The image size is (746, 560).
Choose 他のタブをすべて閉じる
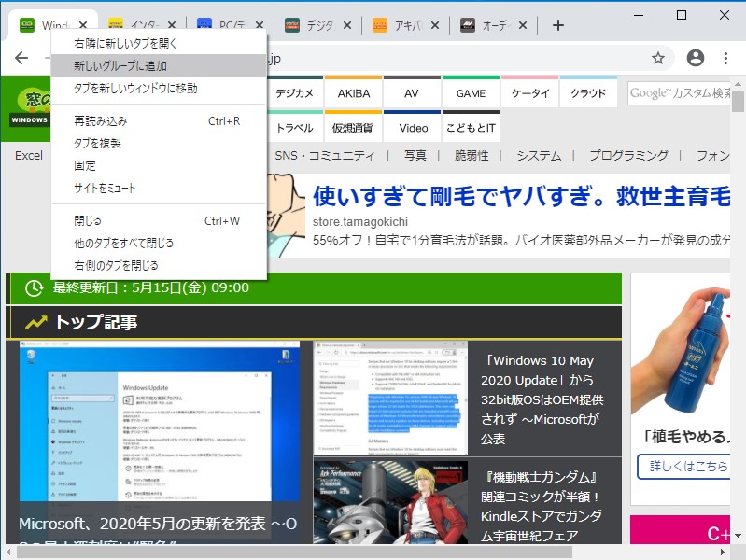pos(159,243)
